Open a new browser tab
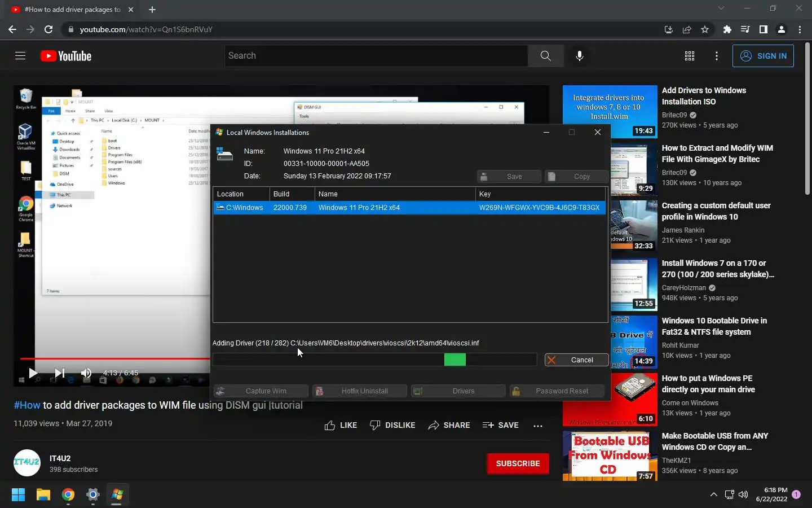812x508 pixels. [x=152, y=10]
